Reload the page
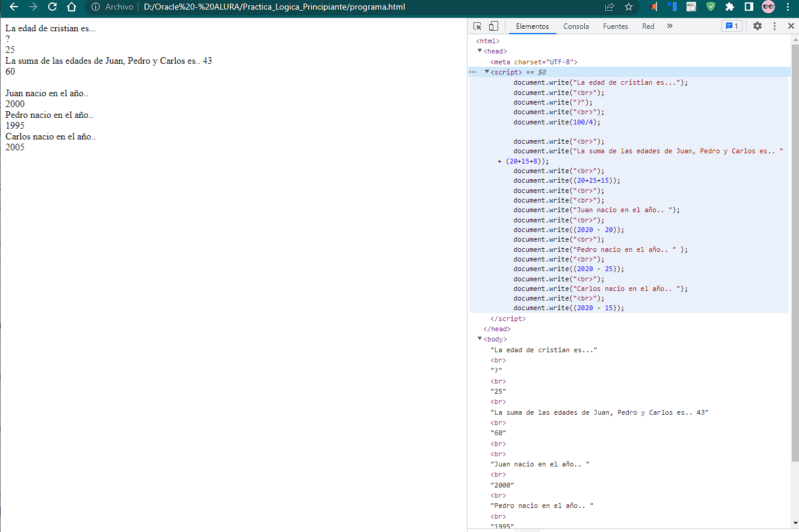Image resolution: width=799 pixels, height=532 pixels. (x=52, y=7)
